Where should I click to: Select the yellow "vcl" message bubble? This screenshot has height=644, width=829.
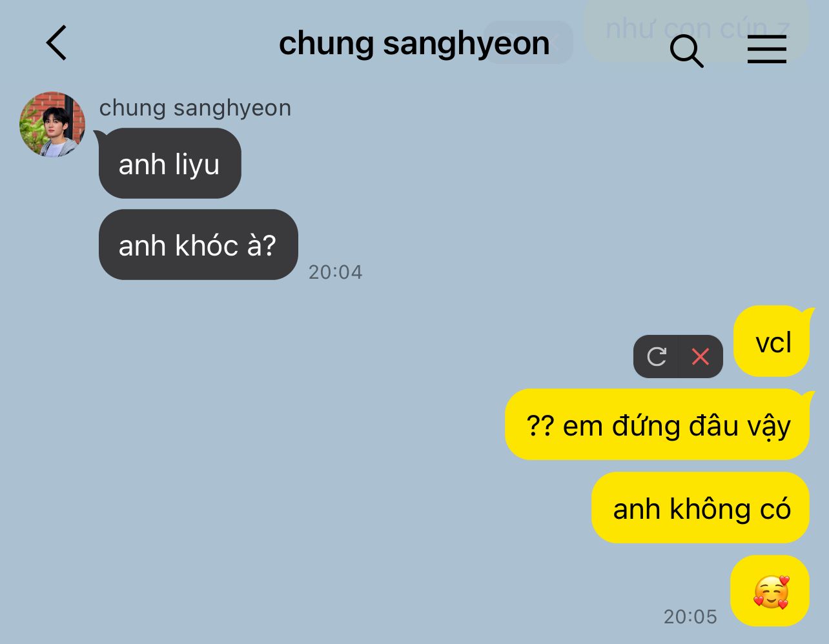click(772, 341)
